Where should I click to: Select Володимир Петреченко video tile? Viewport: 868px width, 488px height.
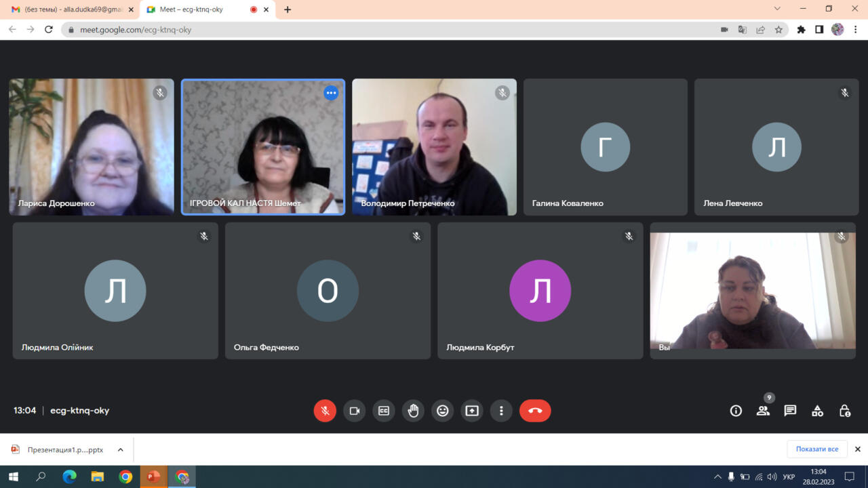tap(434, 147)
